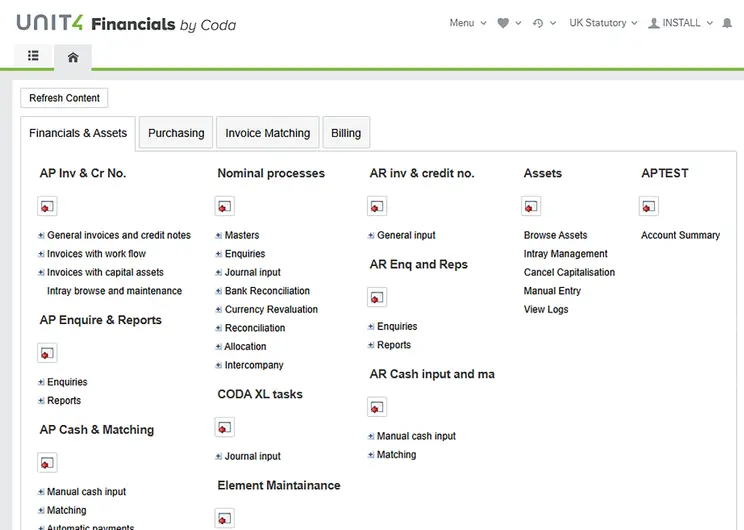The height and width of the screenshot is (530, 744).
Task: Expand Invoices with capital assets
Action: click(41, 272)
